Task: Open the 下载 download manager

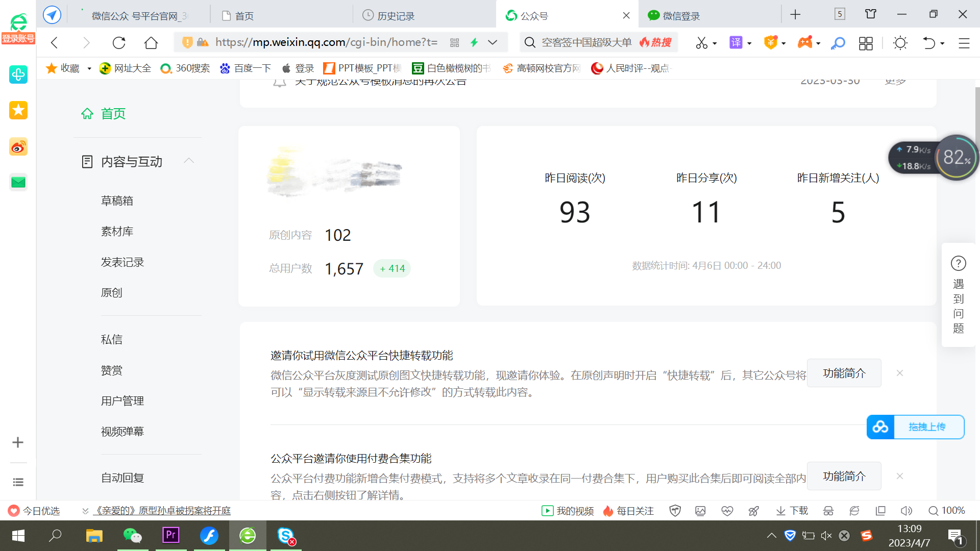Action: click(791, 511)
